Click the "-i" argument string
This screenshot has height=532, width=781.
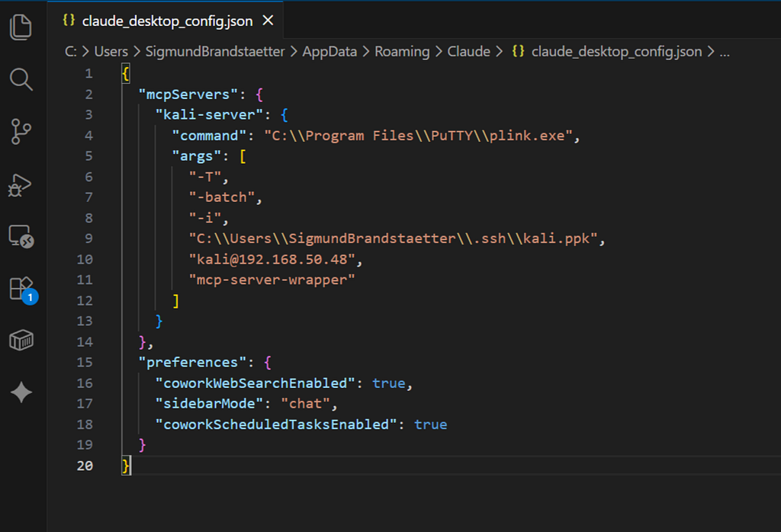click(204, 219)
